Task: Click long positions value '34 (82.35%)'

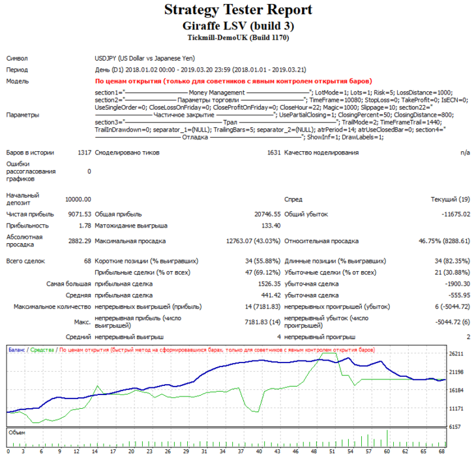Action: (453, 261)
